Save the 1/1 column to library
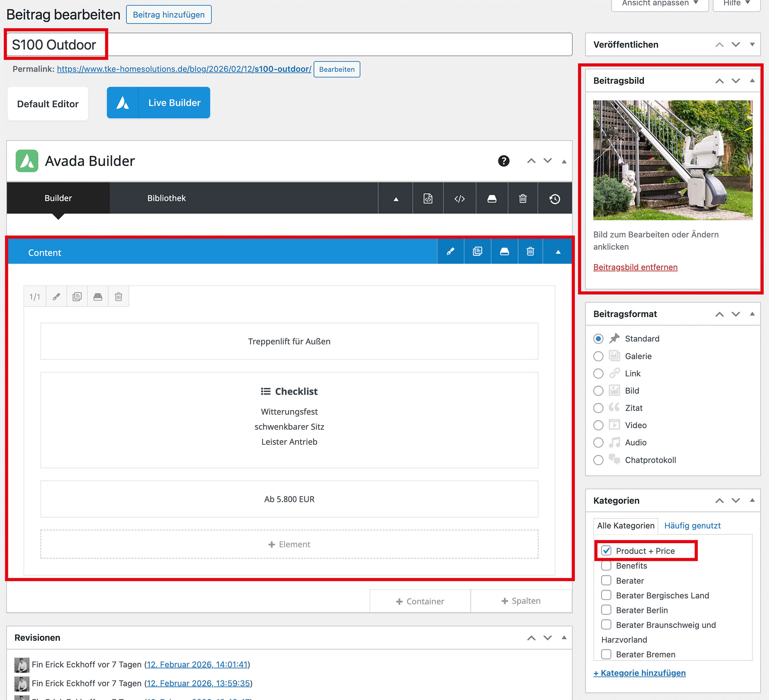The height and width of the screenshot is (700, 769). [98, 296]
